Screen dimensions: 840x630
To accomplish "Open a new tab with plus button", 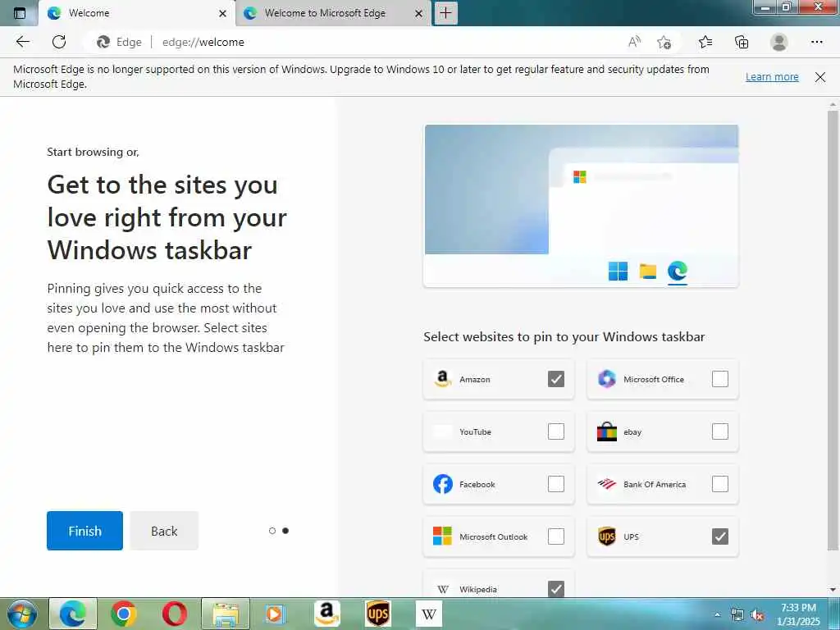I will [x=445, y=13].
